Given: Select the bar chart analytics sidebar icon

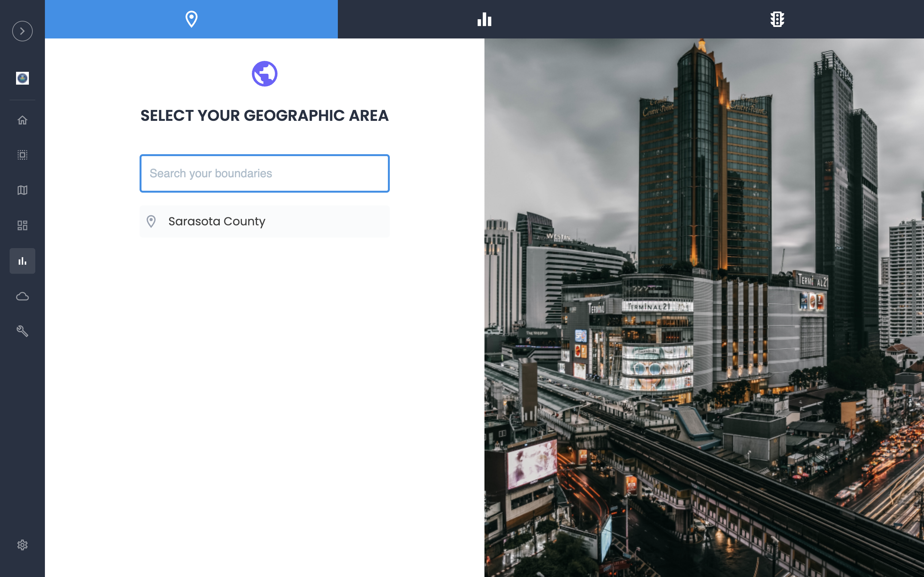Looking at the screenshot, I should tap(22, 261).
